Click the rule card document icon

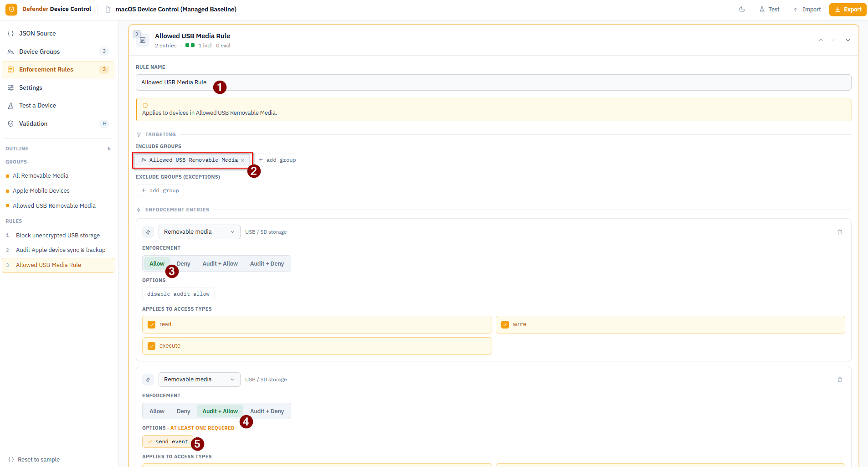click(x=143, y=40)
